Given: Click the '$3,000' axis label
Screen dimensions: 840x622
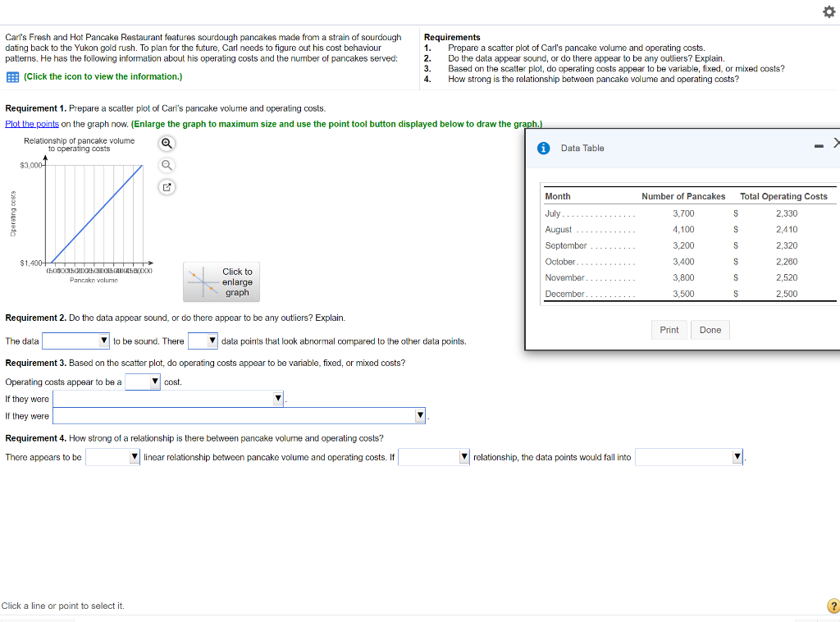Looking at the screenshot, I should (x=31, y=165).
